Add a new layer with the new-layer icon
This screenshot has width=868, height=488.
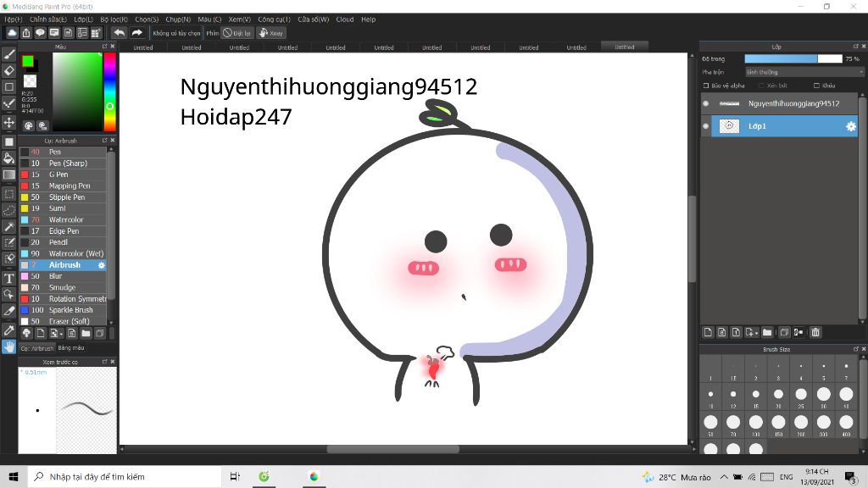pos(709,332)
